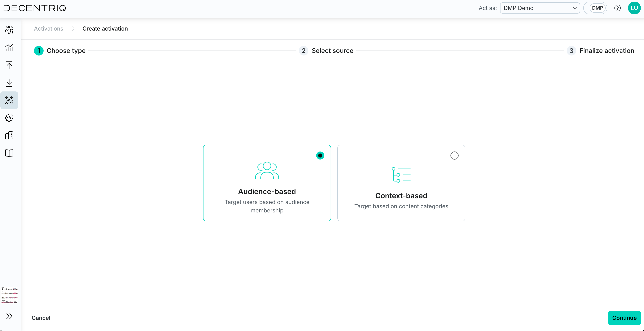Select step 1 Choose type
644x331 pixels.
click(x=60, y=51)
